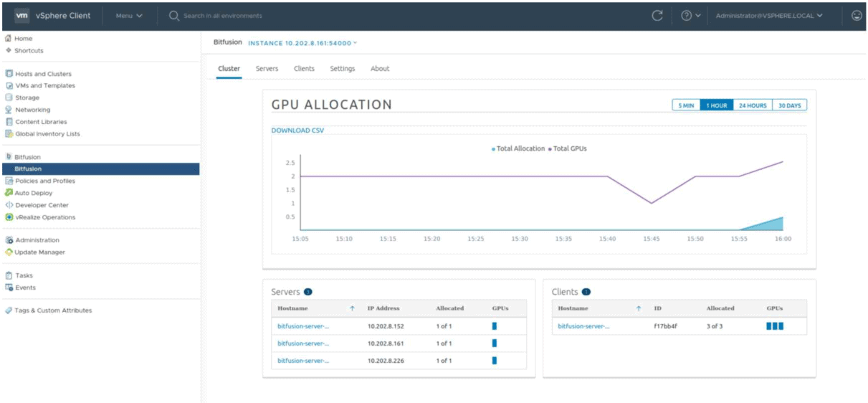Click the Administration icon

9,240
